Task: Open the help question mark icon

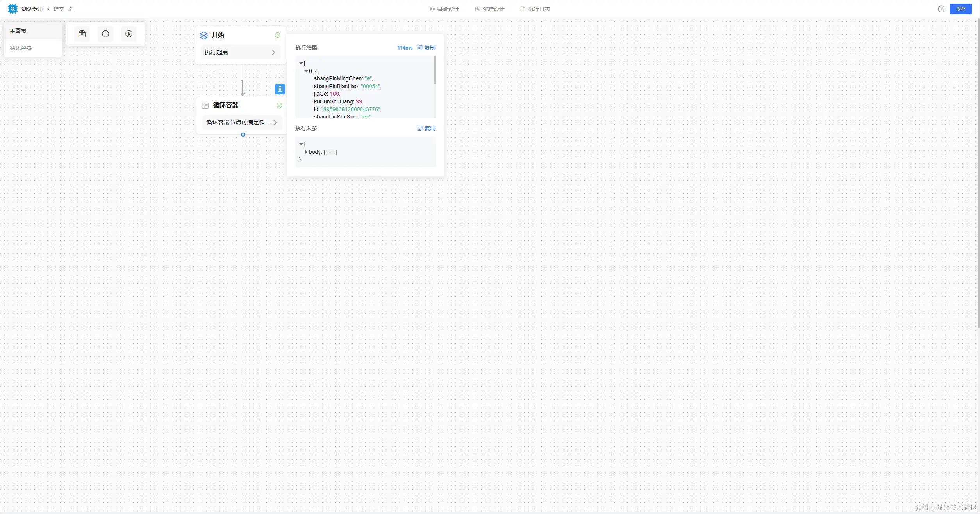Action: 941,9
